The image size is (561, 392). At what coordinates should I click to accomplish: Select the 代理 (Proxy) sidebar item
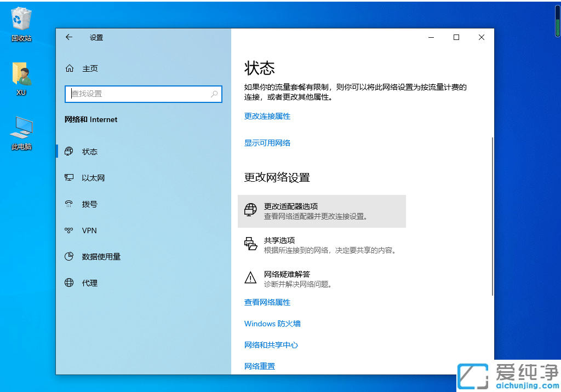tap(89, 283)
